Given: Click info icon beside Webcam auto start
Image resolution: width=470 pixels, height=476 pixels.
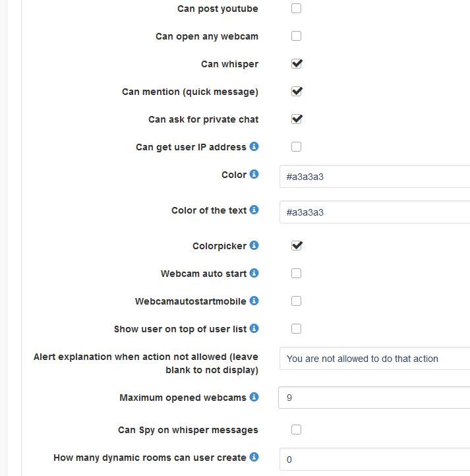Looking at the screenshot, I should pyautogui.click(x=254, y=273).
